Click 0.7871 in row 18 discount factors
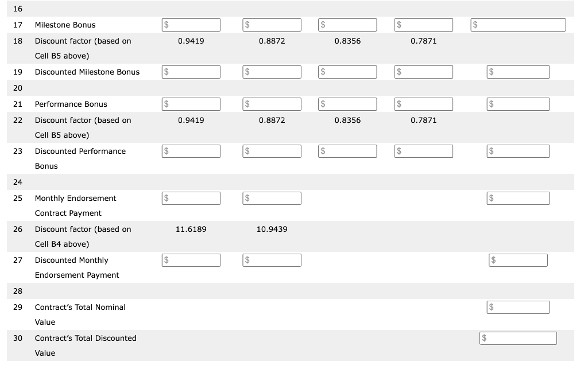Screen dimensions: 588x369 tap(423, 41)
